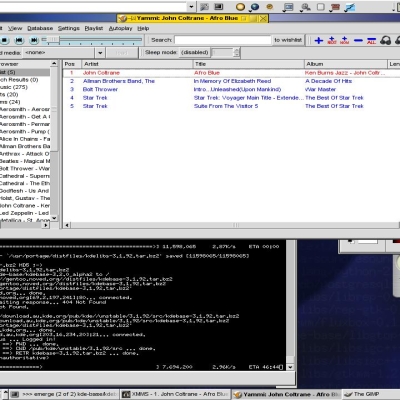
Task: Stop playback with the stop button
Action: click(x=4, y=40)
